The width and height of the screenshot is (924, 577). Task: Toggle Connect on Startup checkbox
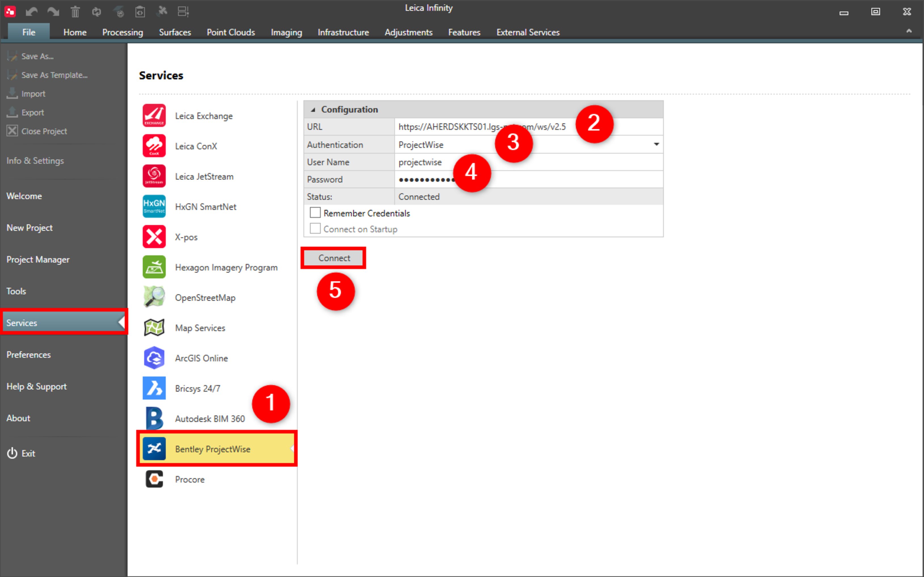[315, 228]
